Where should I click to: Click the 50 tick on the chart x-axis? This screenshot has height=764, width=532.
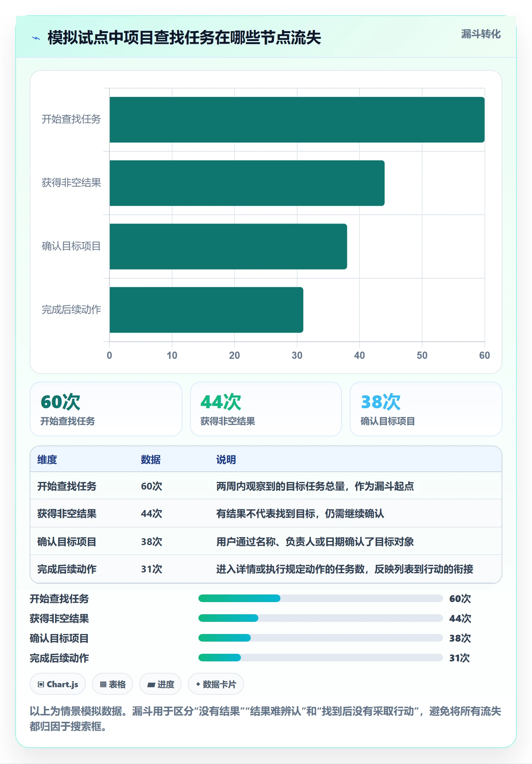tap(422, 355)
